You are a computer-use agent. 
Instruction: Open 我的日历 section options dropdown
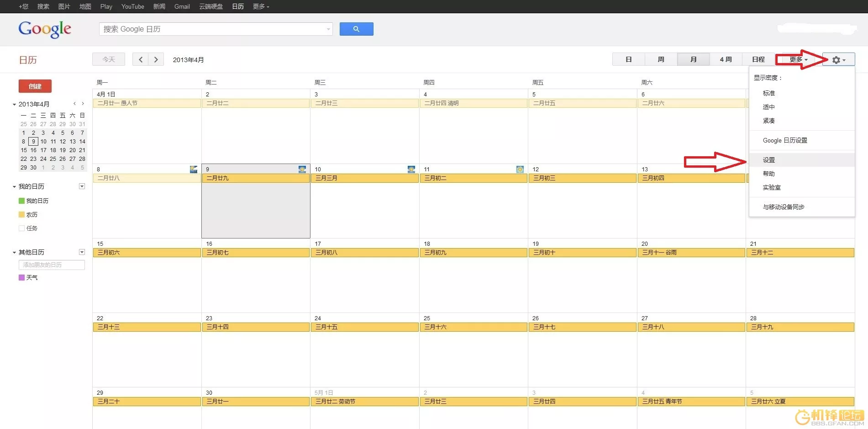(82, 186)
